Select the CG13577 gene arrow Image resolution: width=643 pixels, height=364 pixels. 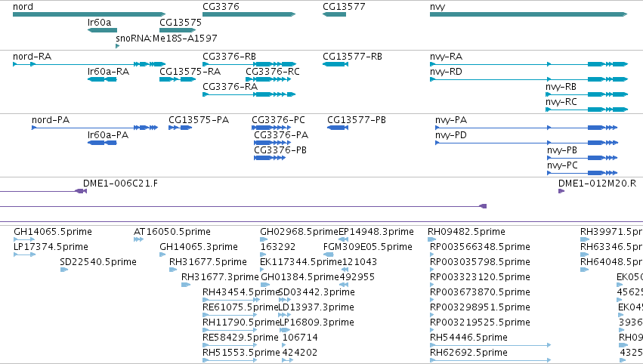coord(334,14)
